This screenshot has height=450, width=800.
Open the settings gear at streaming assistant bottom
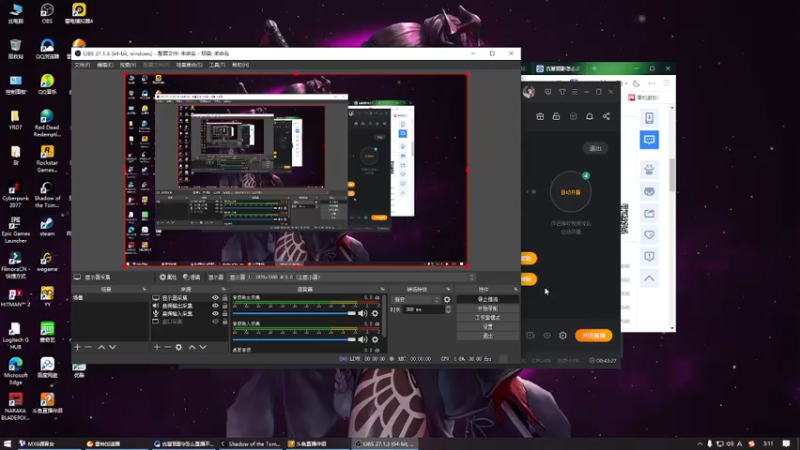563,336
